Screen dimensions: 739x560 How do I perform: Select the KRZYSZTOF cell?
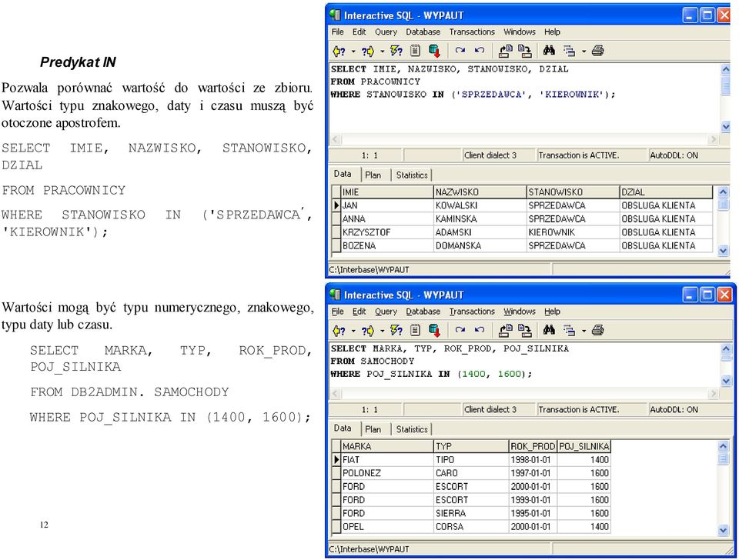[387, 232]
